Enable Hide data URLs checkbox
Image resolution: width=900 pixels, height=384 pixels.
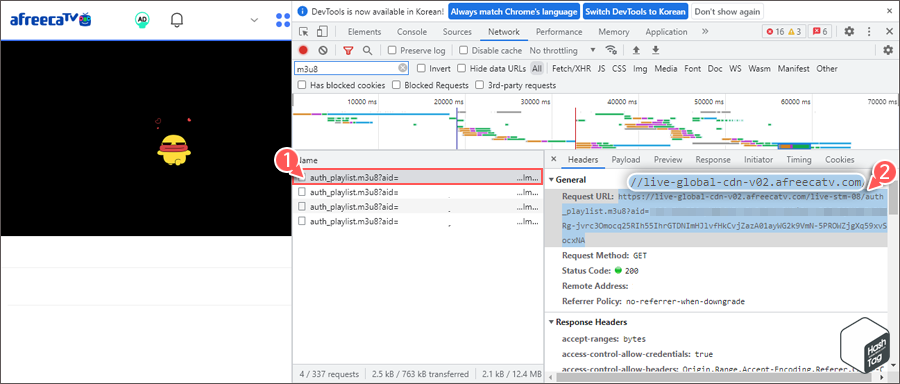click(461, 68)
